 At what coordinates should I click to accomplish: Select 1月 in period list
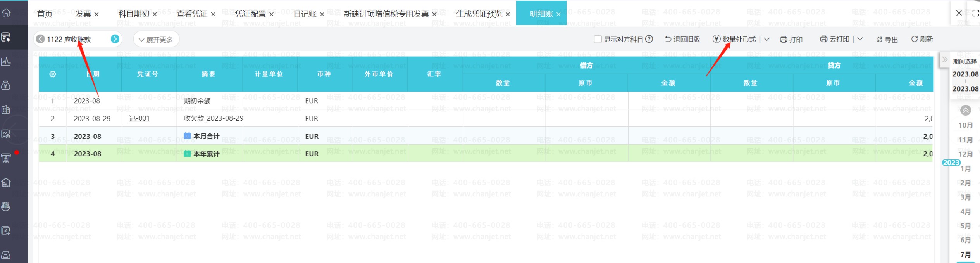pyautogui.click(x=966, y=169)
